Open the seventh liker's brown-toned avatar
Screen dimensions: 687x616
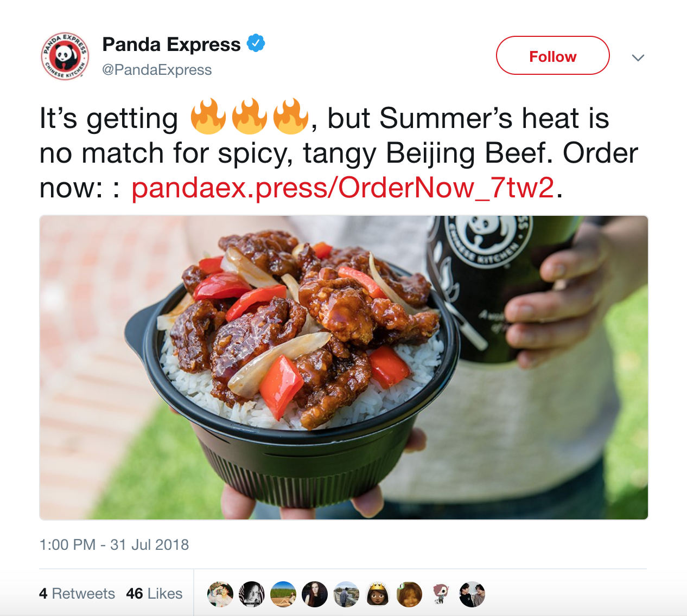point(409,594)
